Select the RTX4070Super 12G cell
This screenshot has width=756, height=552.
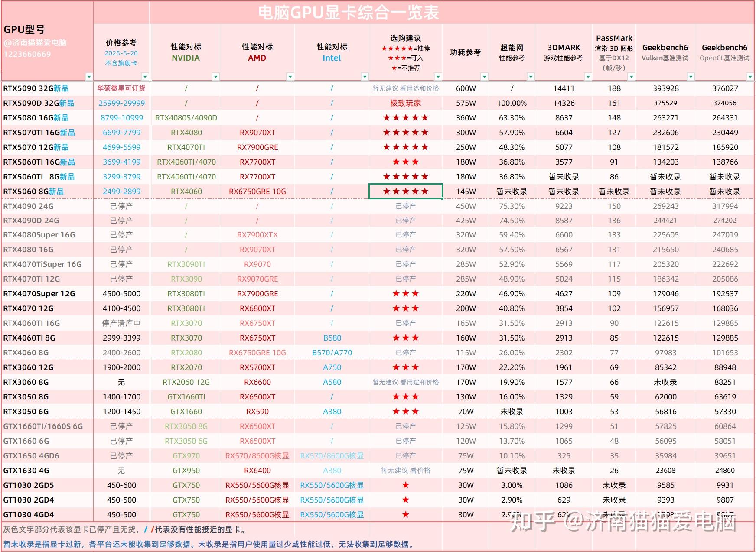(x=47, y=294)
